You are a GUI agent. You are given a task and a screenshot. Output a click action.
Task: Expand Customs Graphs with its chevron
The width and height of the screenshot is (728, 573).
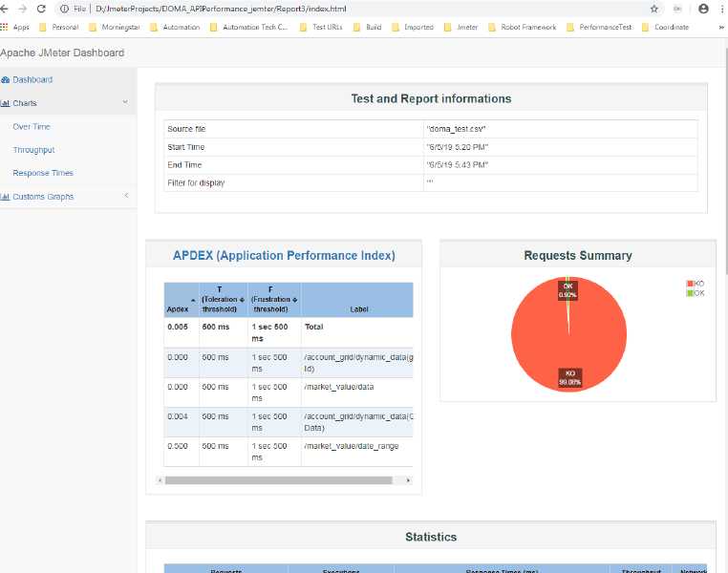126,196
